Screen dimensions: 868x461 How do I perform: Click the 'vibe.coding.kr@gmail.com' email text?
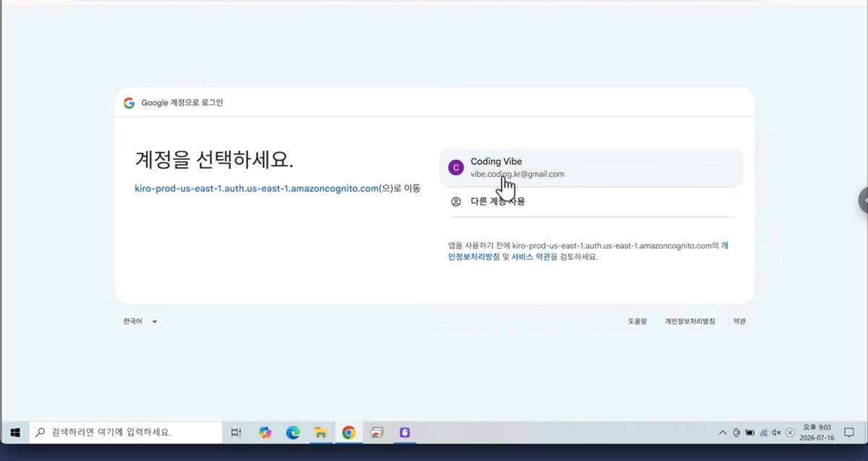point(517,174)
